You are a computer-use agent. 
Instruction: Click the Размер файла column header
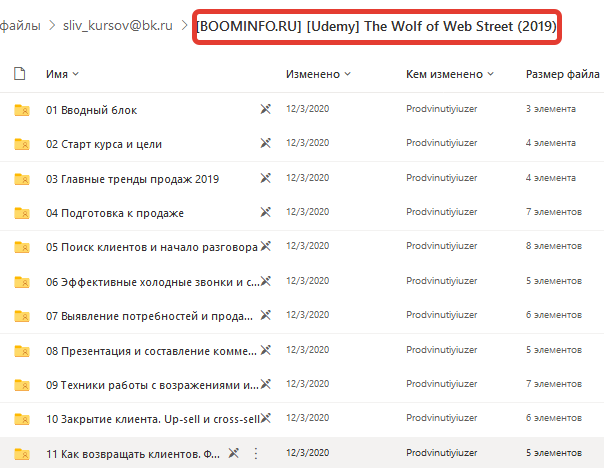(x=562, y=74)
